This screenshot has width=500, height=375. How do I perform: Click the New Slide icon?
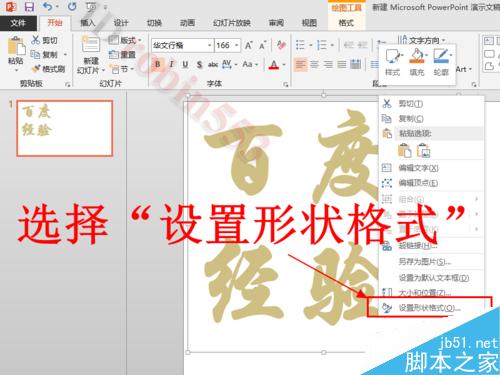tap(91, 44)
